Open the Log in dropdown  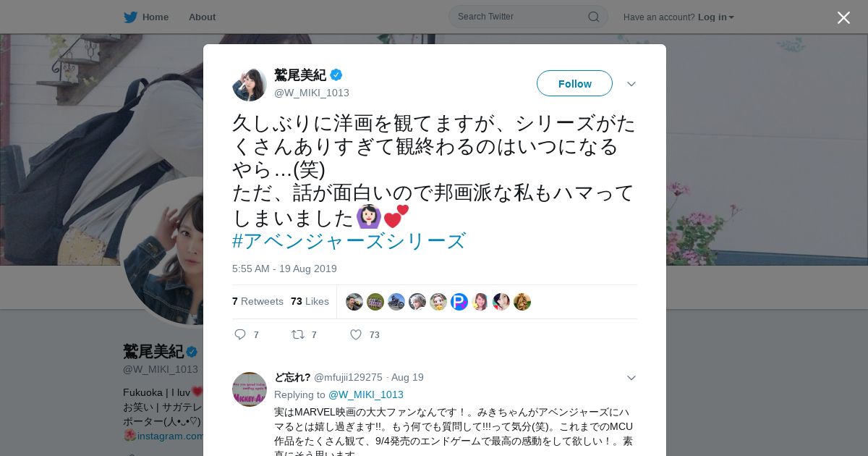[x=716, y=17]
